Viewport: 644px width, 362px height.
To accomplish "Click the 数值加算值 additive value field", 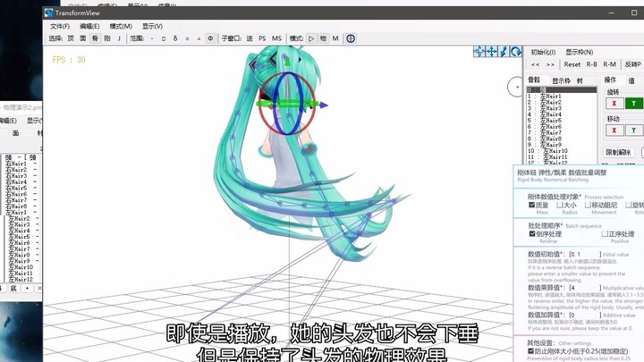I will tap(585, 316).
